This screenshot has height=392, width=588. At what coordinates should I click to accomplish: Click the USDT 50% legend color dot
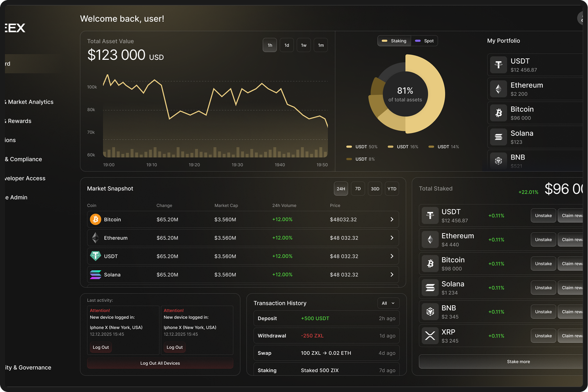tap(349, 146)
